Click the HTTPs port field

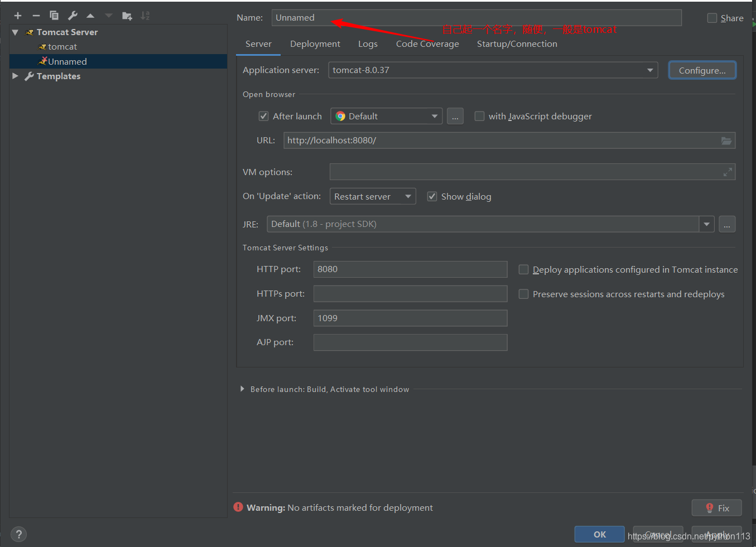[411, 294]
